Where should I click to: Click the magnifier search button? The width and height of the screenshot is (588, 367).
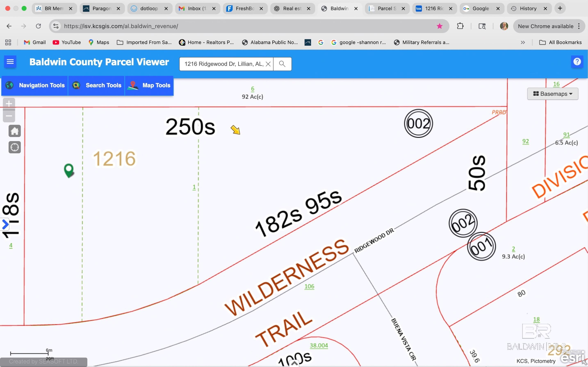pyautogui.click(x=282, y=64)
